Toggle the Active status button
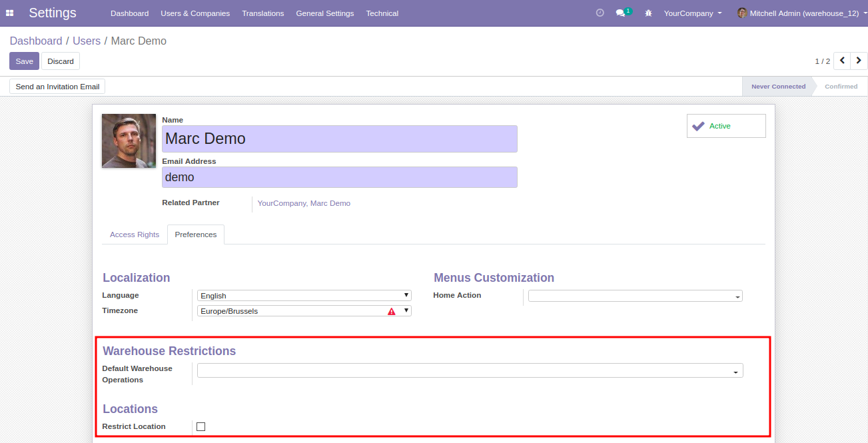 pos(725,126)
